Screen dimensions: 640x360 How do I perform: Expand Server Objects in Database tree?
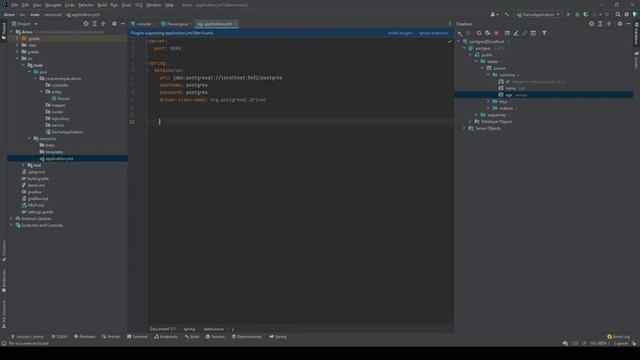[464, 128]
